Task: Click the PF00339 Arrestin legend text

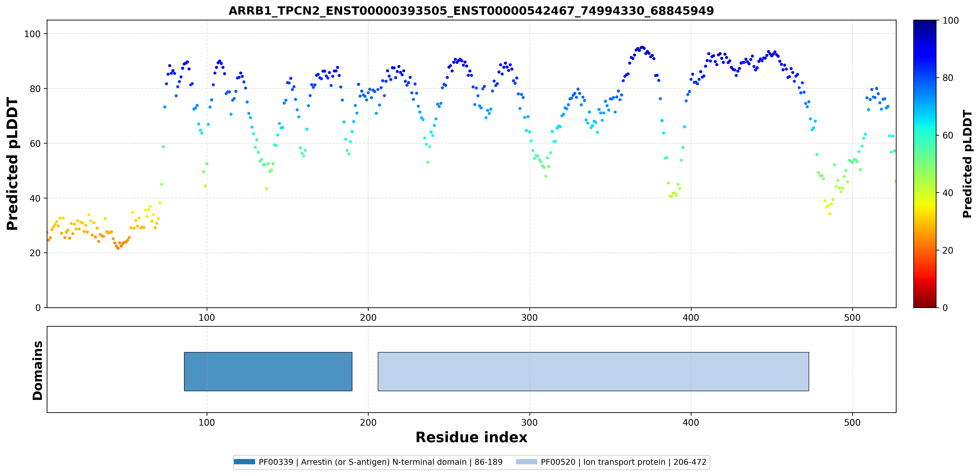Action: point(380,462)
